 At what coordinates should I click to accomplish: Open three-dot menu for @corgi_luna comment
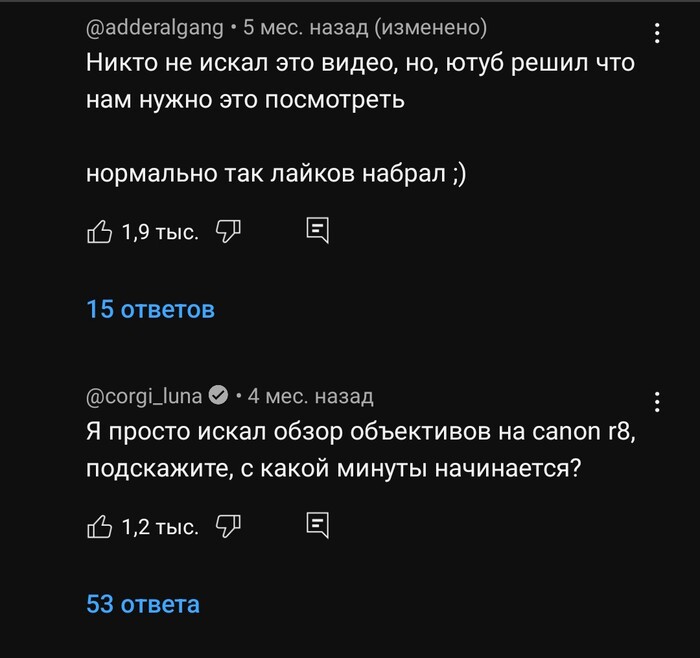657,403
